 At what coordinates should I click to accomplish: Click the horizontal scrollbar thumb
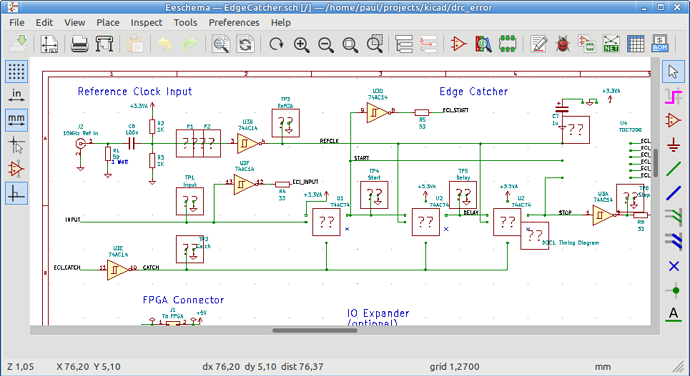[315, 330]
